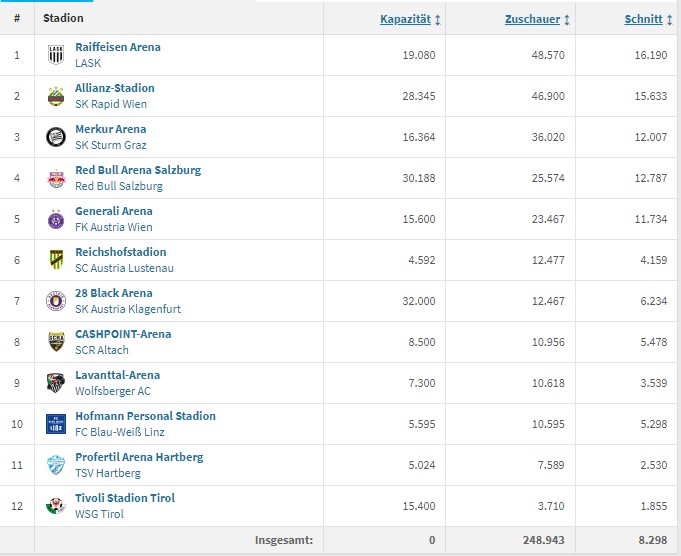This screenshot has height=556, width=681.
Task: Open the Allianz-Stadion stadium link
Action: click(x=115, y=88)
